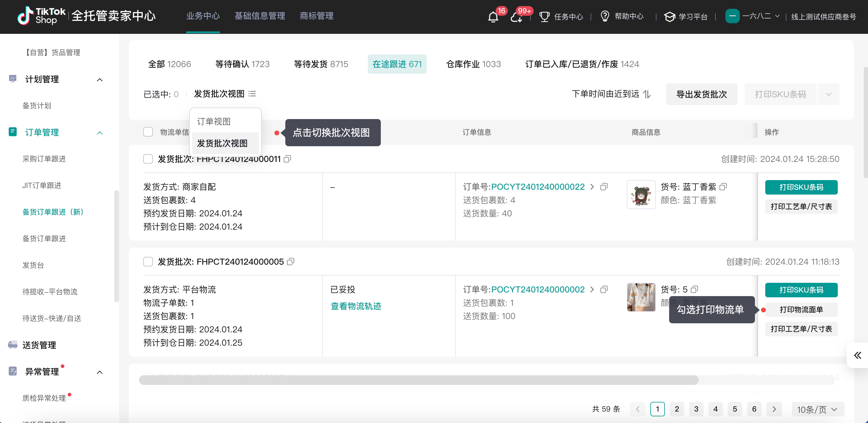Image resolution: width=868 pixels, height=423 pixels.
Task: Click the 送货管理 truck icon
Action: tap(13, 344)
